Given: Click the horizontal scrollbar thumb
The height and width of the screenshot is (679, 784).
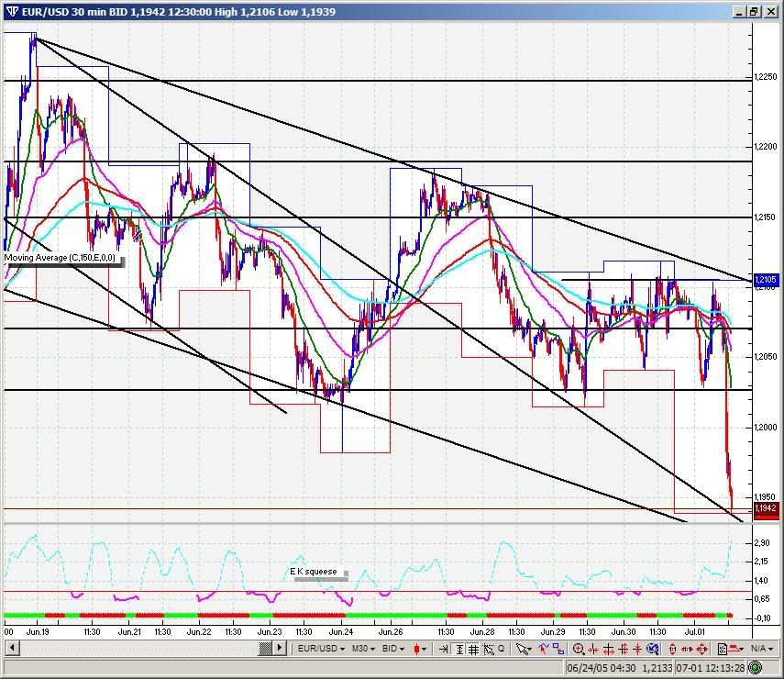Looking at the screenshot, I should [266, 648].
